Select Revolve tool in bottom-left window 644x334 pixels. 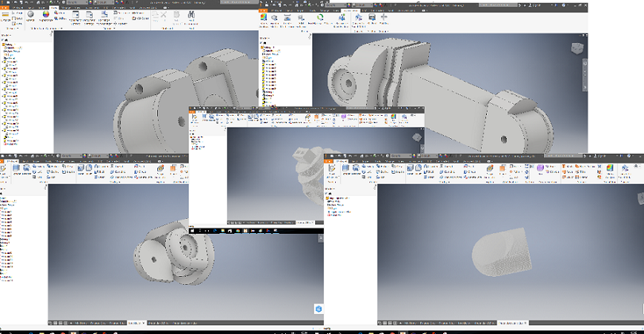[x=27, y=170]
